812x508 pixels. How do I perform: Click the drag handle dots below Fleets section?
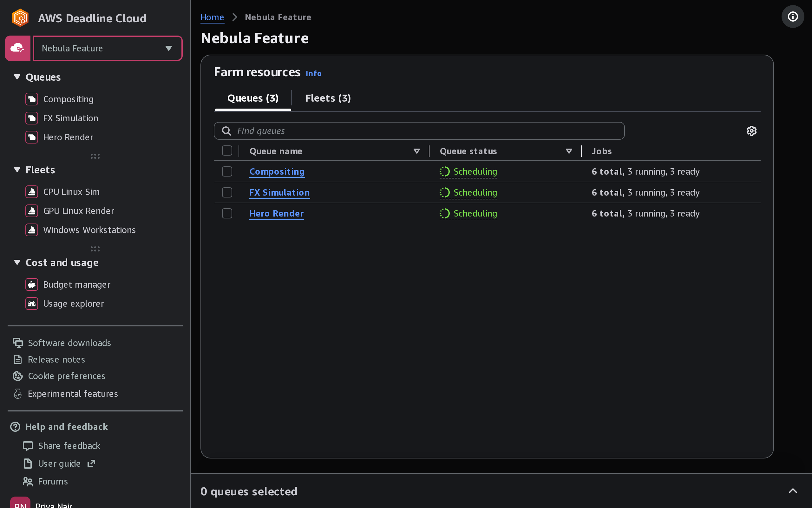(x=95, y=249)
